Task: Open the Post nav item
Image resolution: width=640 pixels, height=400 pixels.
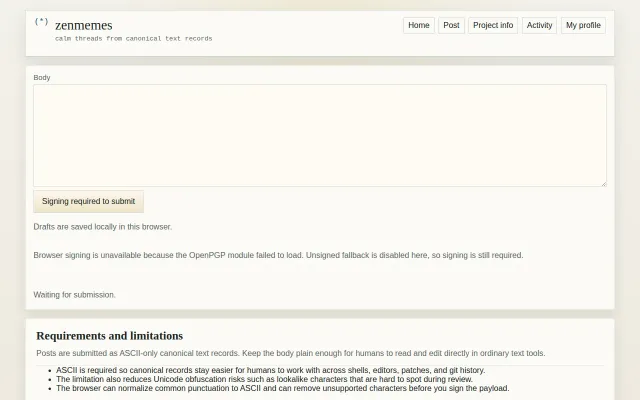Action: pyautogui.click(x=451, y=25)
